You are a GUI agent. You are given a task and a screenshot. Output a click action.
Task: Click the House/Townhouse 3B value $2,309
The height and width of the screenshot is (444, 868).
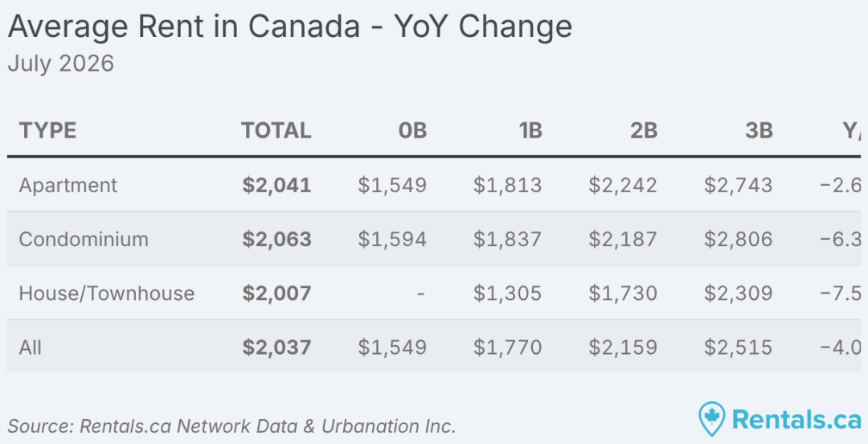pyautogui.click(x=738, y=294)
